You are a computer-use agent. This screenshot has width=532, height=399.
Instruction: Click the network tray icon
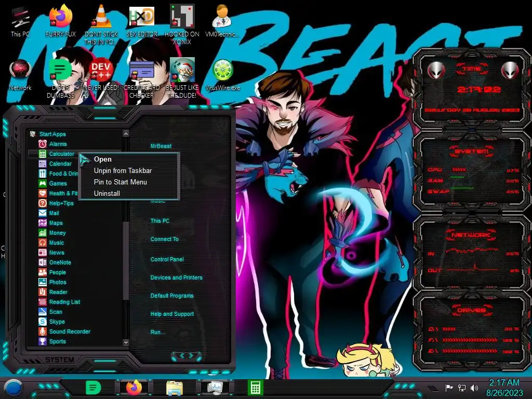coord(462,388)
